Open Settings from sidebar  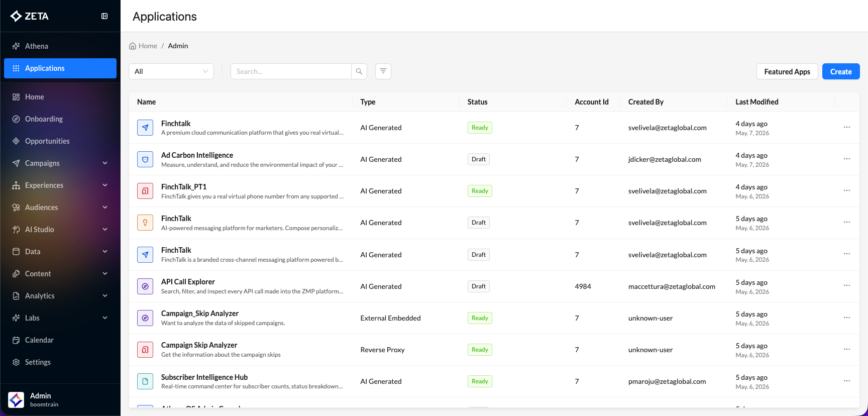[60, 362]
